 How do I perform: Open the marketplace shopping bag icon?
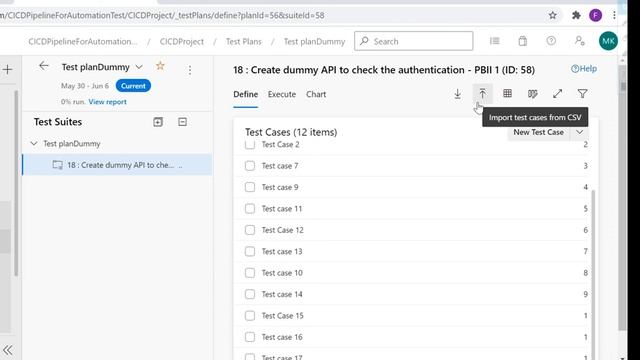tap(522, 41)
